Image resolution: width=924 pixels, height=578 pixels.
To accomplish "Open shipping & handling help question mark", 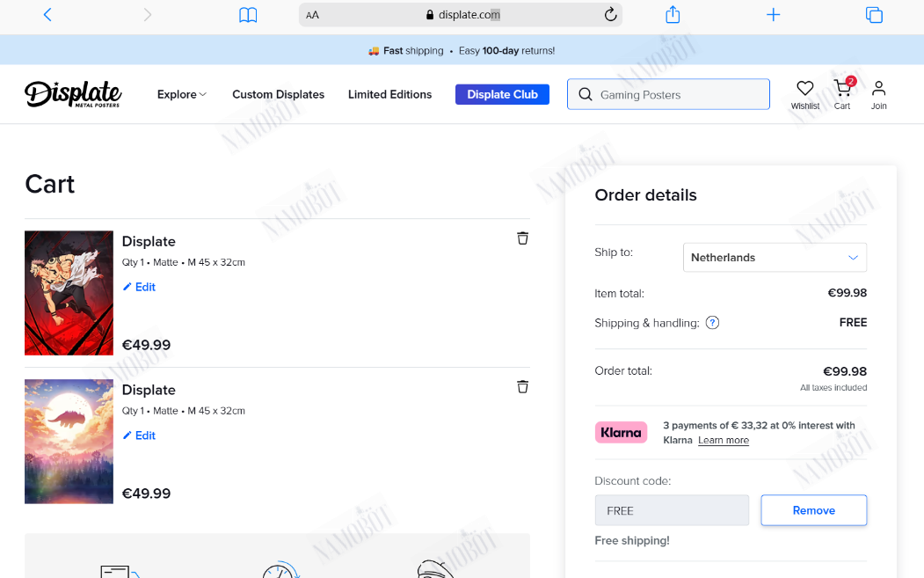I will pos(712,323).
